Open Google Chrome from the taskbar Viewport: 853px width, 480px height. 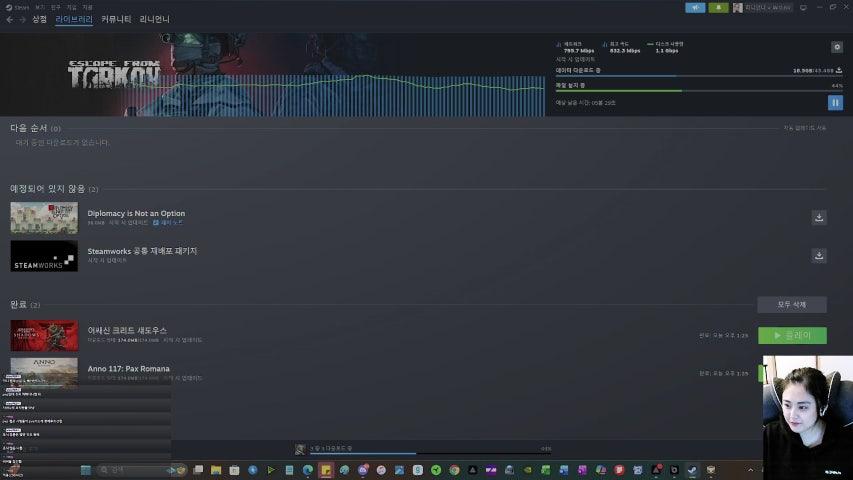click(454, 470)
